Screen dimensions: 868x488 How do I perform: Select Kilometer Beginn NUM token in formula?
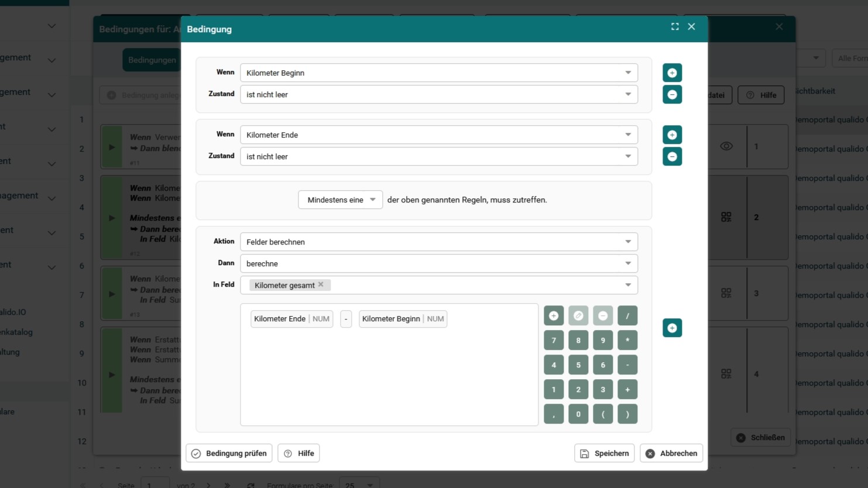tap(403, 319)
